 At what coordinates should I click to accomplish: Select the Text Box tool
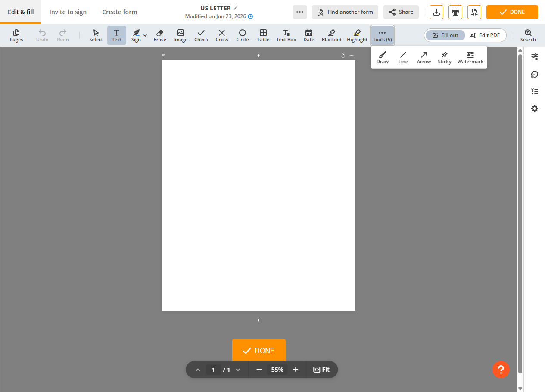[x=286, y=35]
